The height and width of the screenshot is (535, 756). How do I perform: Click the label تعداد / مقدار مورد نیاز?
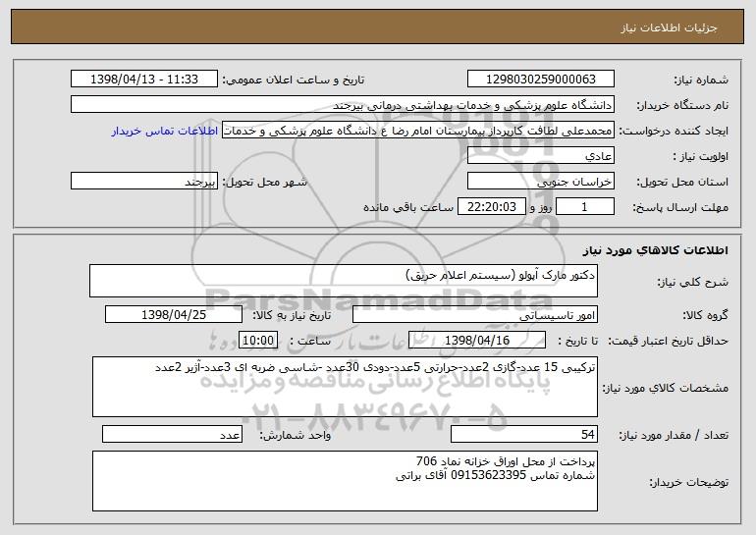point(674,435)
